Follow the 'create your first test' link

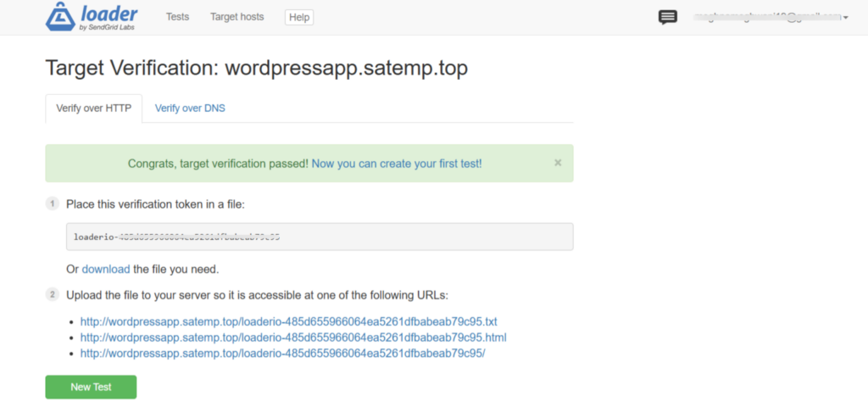(x=397, y=164)
